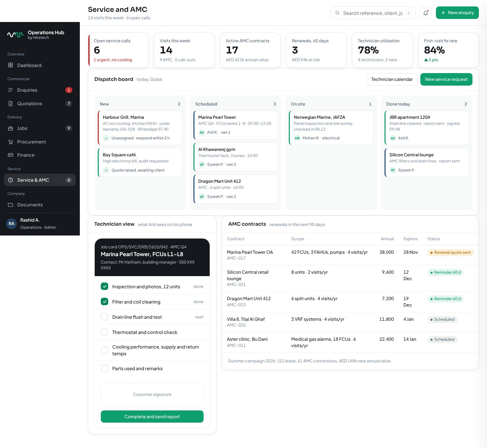Click the Customer signature box
The image size is (487, 448).
coord(152,395)
